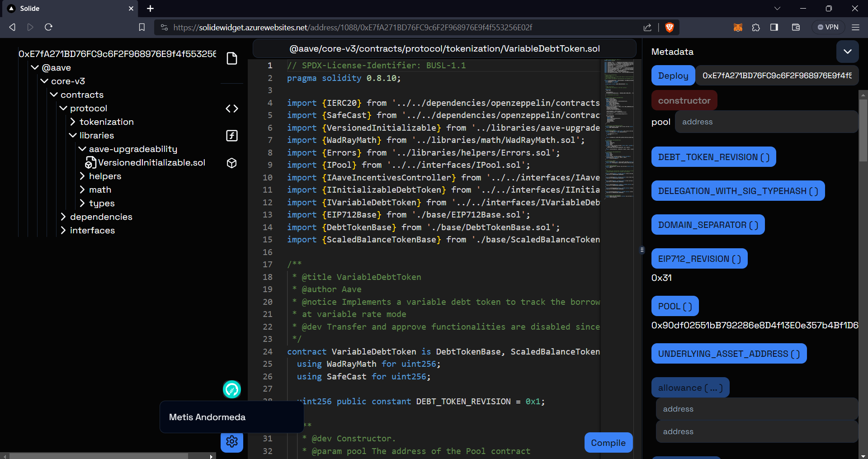Click the share page icon in address bar
This screenshot has height=459, width=868.
[x=647, y=28]
